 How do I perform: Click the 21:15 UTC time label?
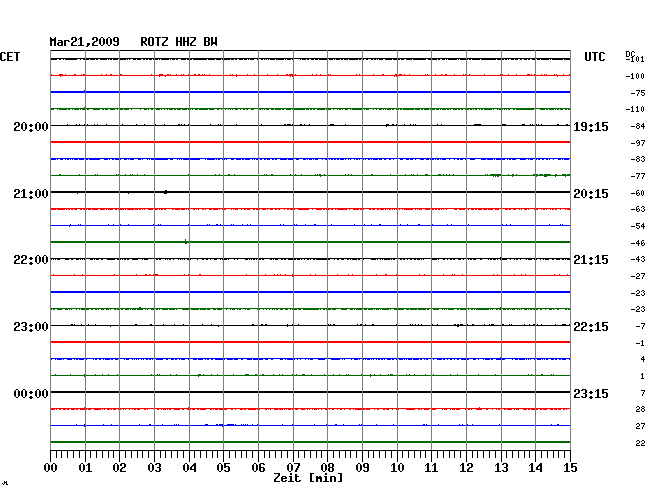coord(591,260)
